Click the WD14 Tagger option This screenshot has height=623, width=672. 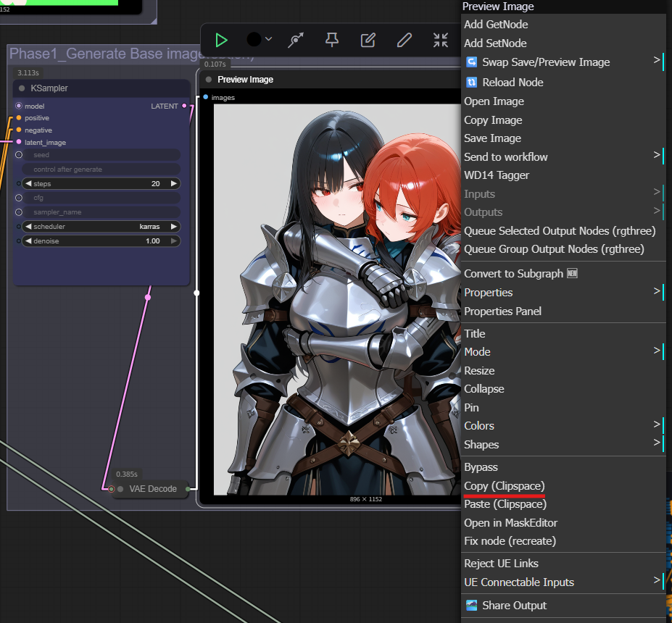click(x=497, y=175)
